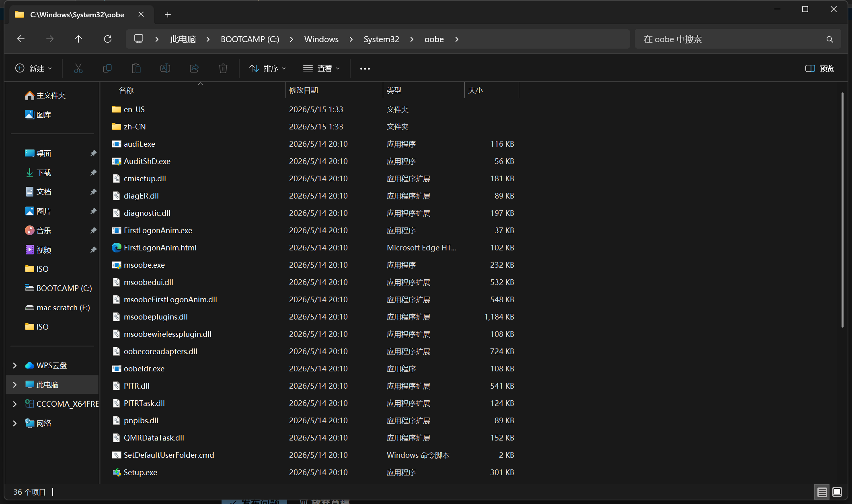Click the Copy icon in toolbar

[107, 69]
